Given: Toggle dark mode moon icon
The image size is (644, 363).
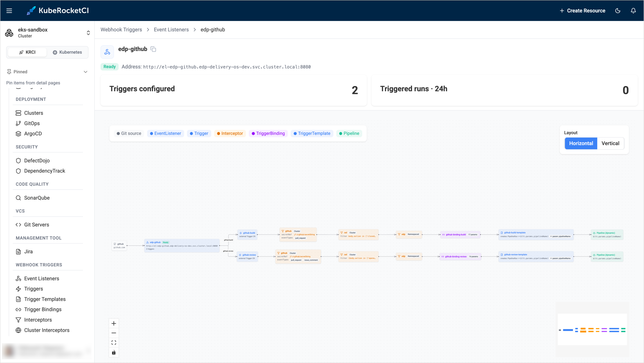Looking at the screenshot, I should click(618, 11).
